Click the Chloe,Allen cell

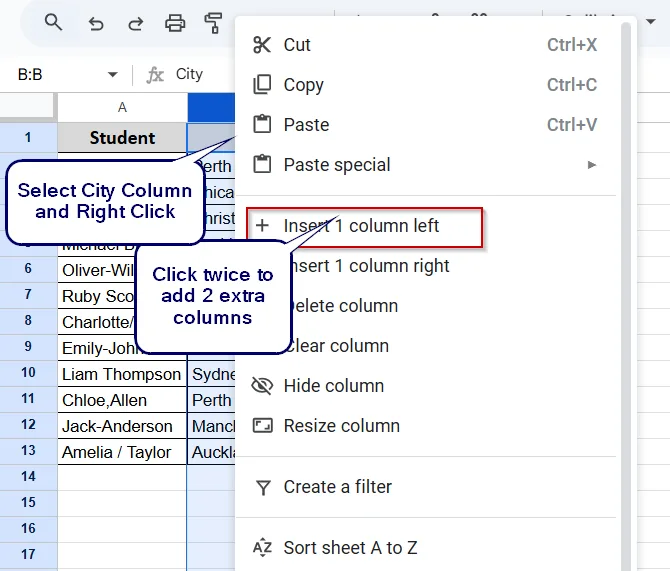(x=122, y=400)
